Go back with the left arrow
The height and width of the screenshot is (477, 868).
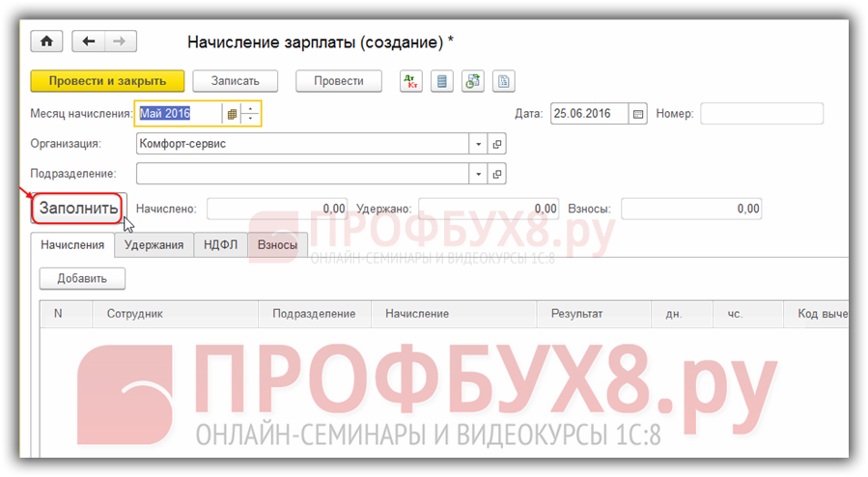90,42
